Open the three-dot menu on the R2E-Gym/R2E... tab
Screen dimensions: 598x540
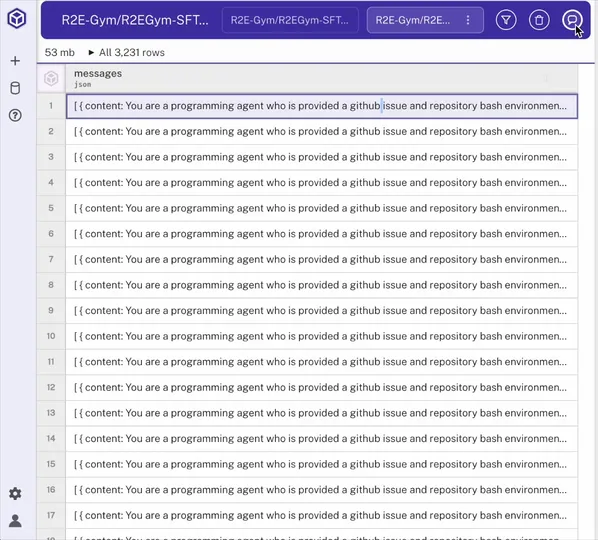468,20
